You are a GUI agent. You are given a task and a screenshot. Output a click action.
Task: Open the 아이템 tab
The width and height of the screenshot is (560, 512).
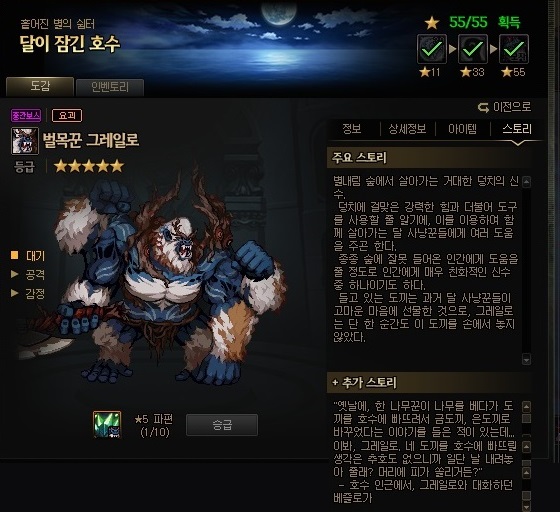(462, 129)
